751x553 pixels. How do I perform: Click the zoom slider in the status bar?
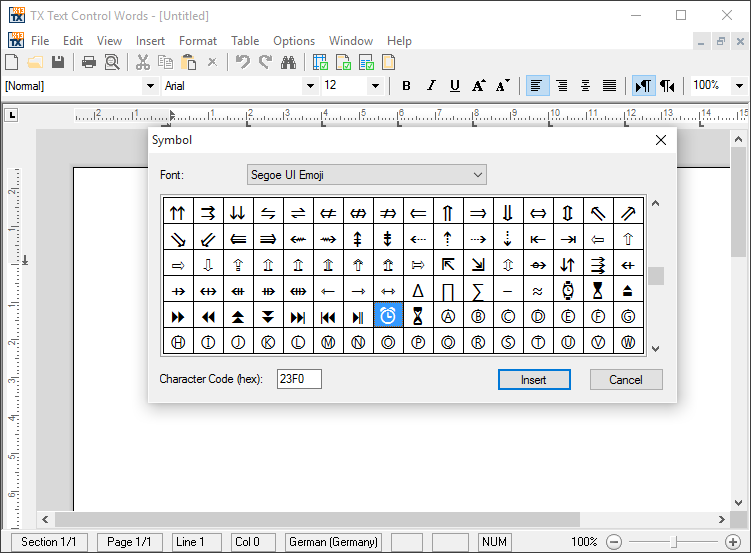[x=673, y=542]
